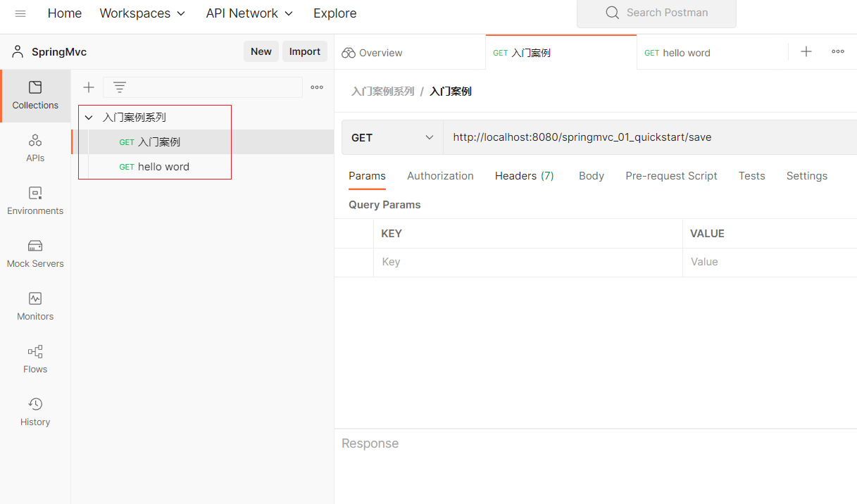
Task: Open the Explore page
Action: coord(335,13)
